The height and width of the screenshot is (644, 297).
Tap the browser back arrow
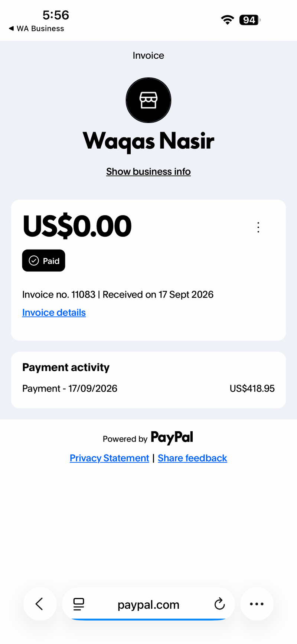pos(40,604)
